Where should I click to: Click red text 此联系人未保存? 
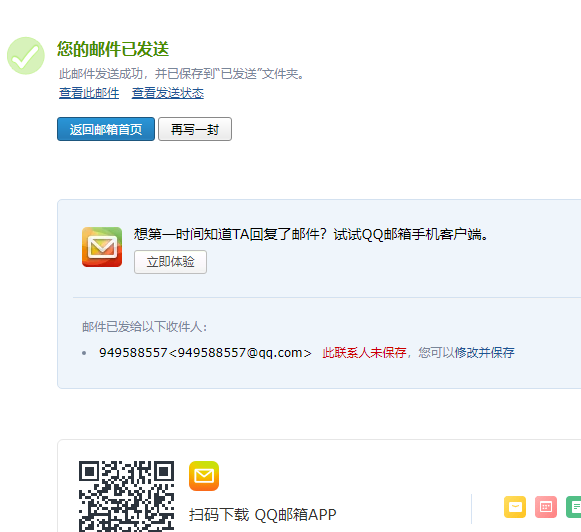364,353
